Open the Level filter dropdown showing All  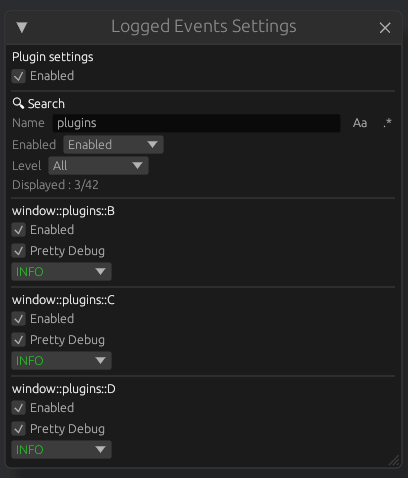click(98, 166)
